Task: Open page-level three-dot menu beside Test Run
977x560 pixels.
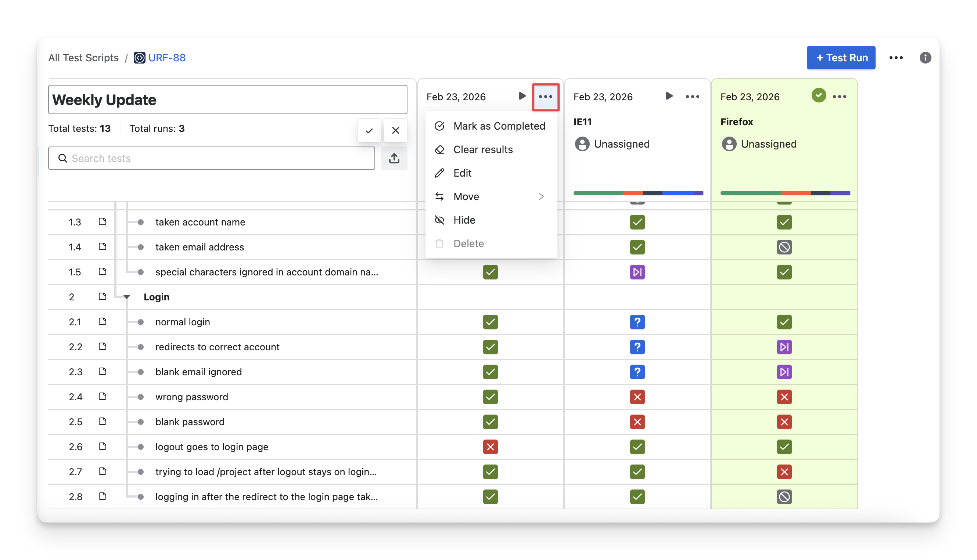Action: coord(895,58)
